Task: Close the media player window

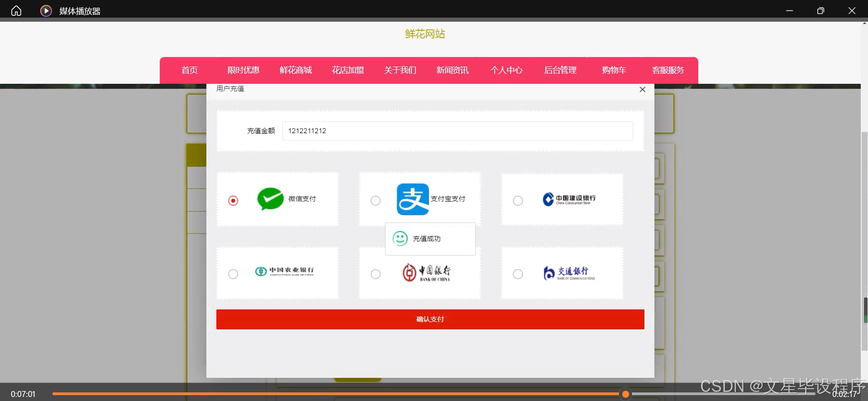Action: pyautogui.click(x=852, y=10)
